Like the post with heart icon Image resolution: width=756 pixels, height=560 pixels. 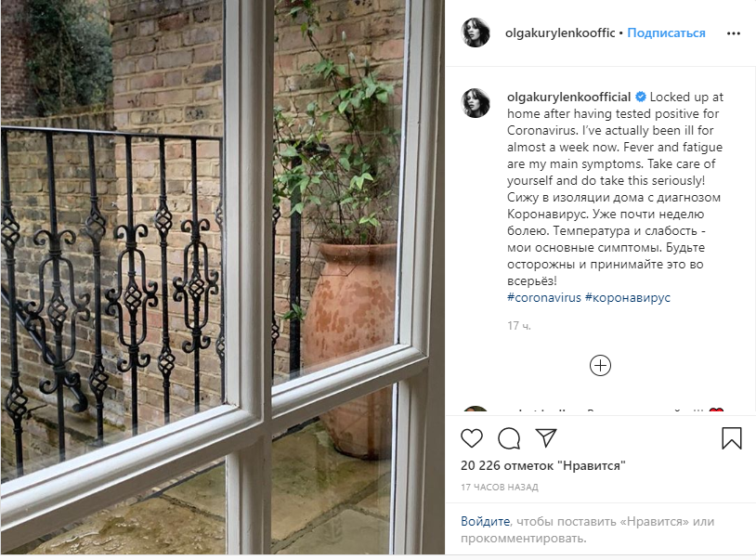tap(472, 438)
